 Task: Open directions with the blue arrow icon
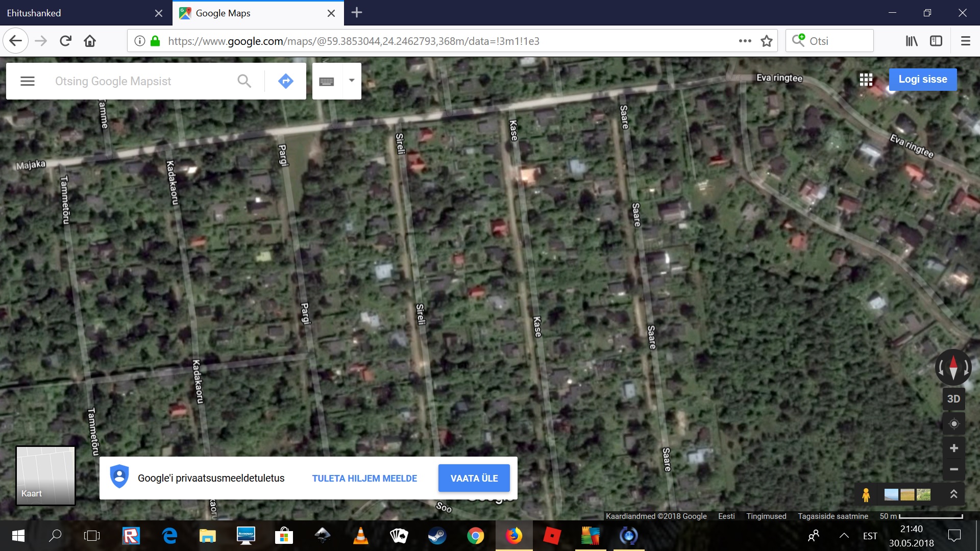coord(285,81)
